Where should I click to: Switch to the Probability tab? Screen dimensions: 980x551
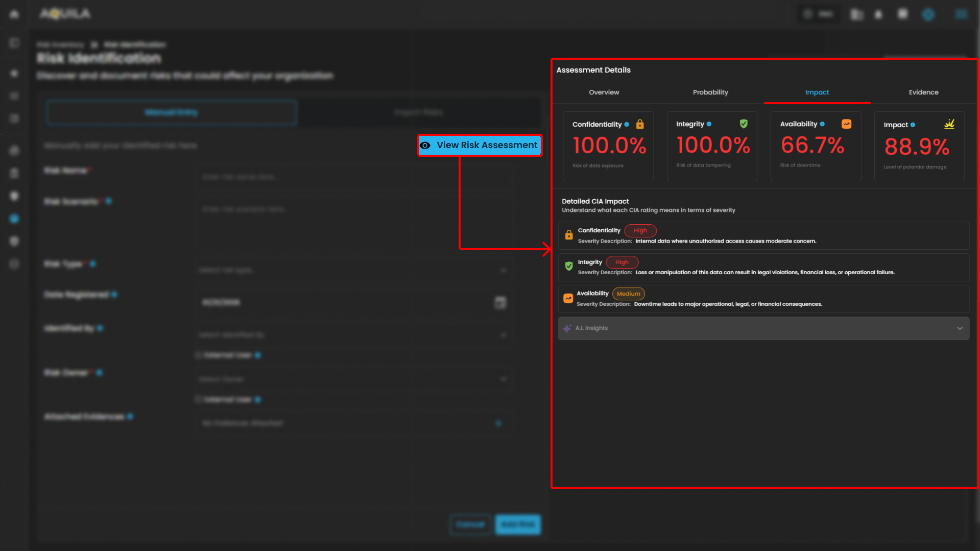710,92
